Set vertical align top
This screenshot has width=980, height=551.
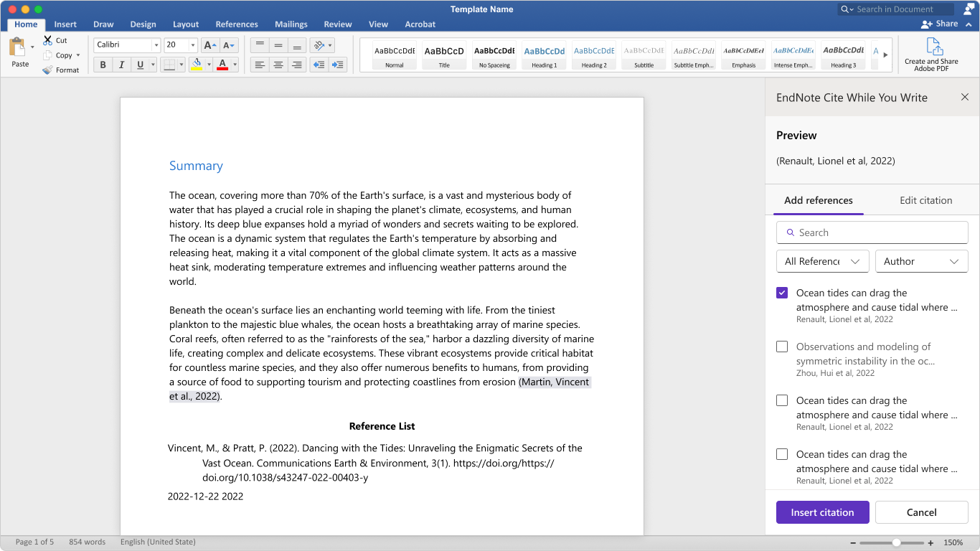pyautogui.click(x=260, y=44)
